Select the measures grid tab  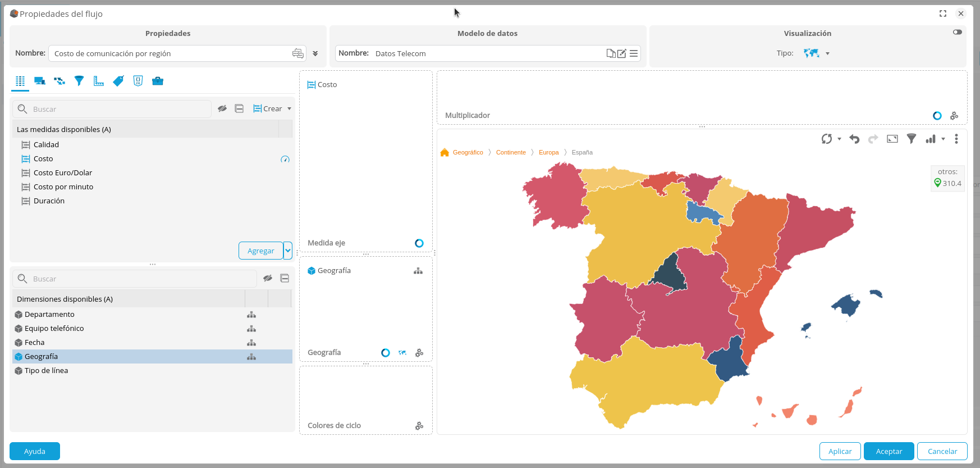pos(20,81)
